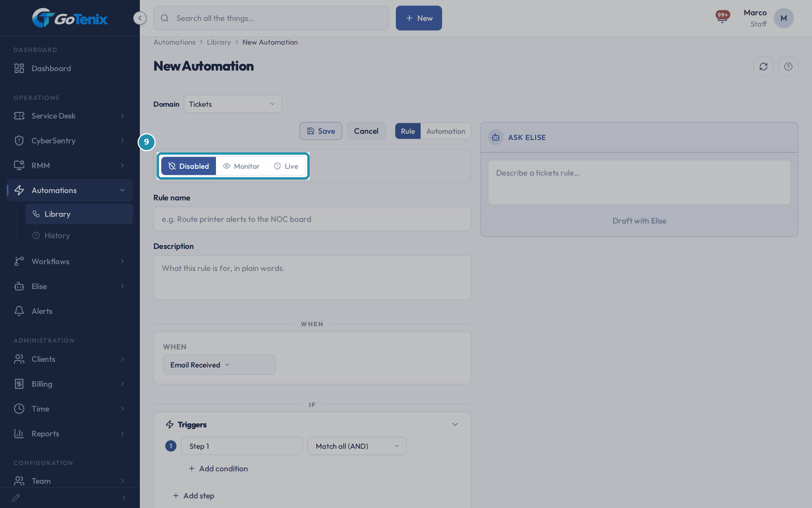The height and width of the screenshot is (508, 812).
Task: Open Alerts in the sidebar
Action: (x=70, y=311)
